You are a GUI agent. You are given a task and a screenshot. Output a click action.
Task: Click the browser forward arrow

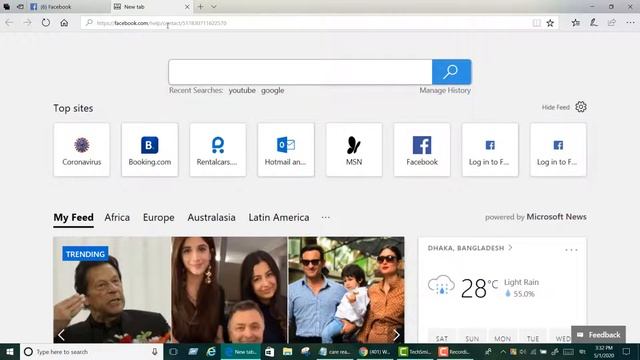click(x=27, y=23)
